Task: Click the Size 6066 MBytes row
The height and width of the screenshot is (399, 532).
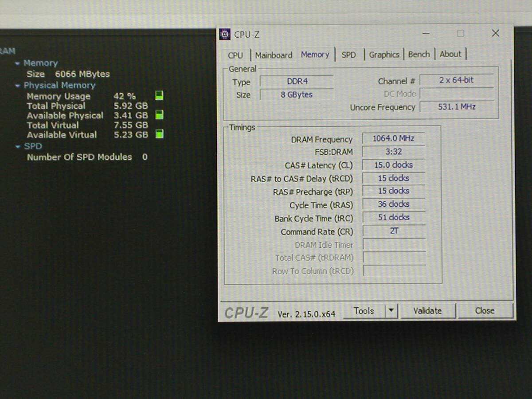Action: (x=68, y=74)
